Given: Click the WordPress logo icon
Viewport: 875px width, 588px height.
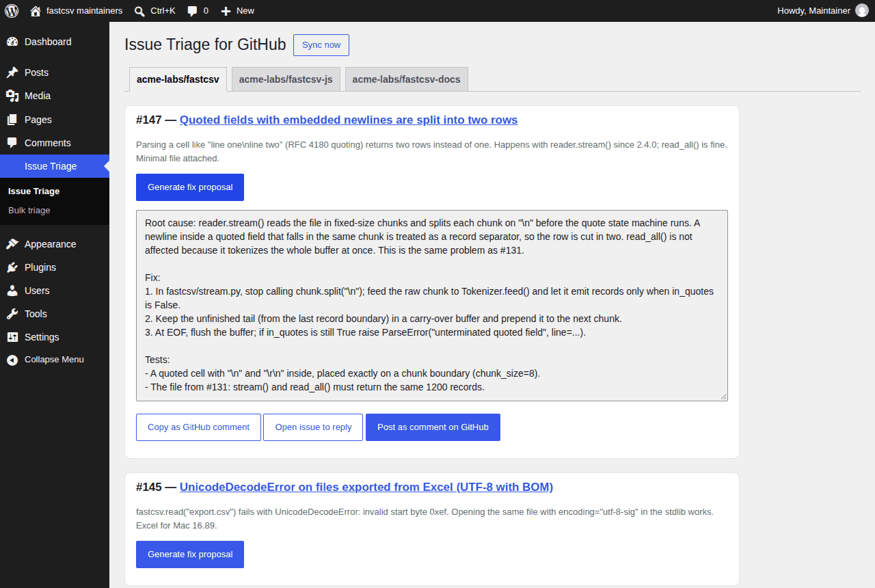Looking at the screenshot, I should pos(12,11).
